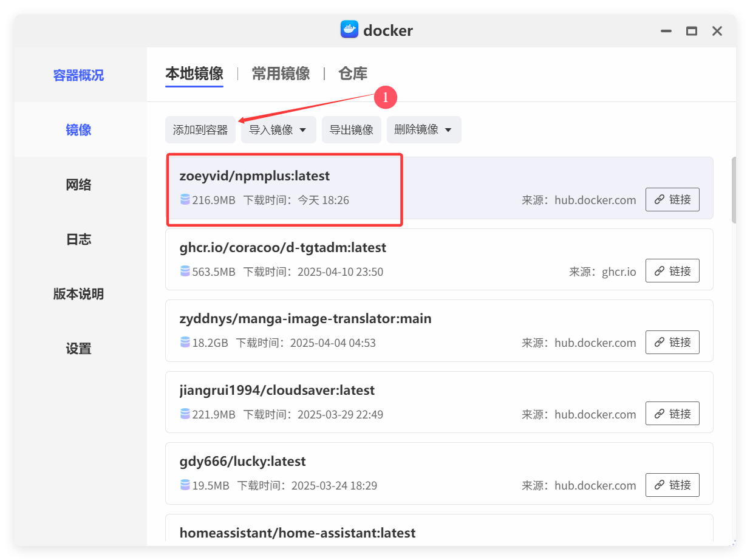Select 日志 in the sidebar

78,239
